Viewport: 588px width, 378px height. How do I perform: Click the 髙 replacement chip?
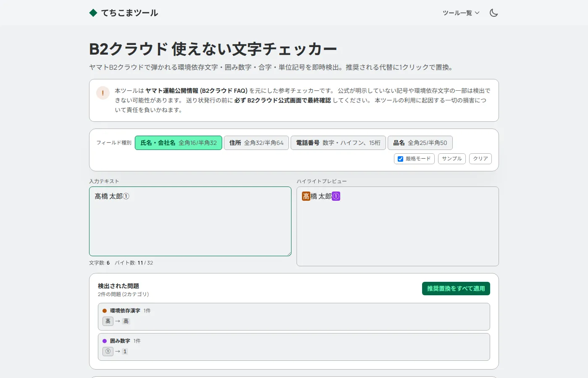click(x=108, y=321)
